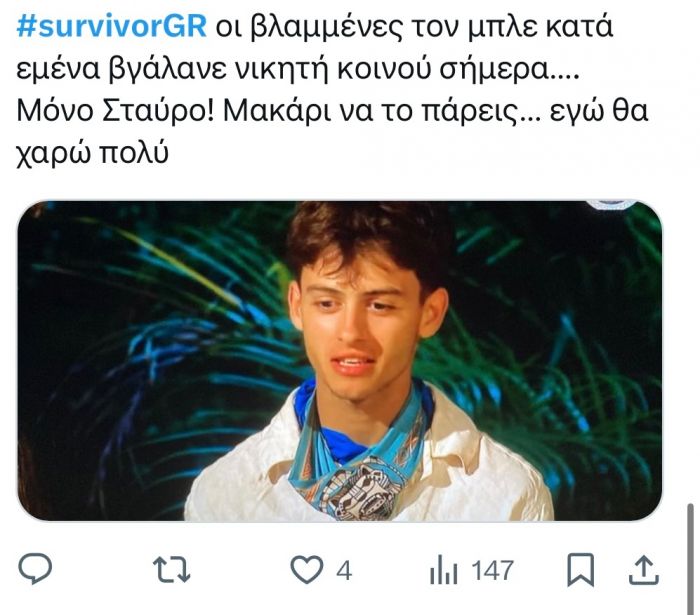Open the view analytics bar chart icon
Image resolution: width=700 pixels, height=615 pixels.
point(443,570)
